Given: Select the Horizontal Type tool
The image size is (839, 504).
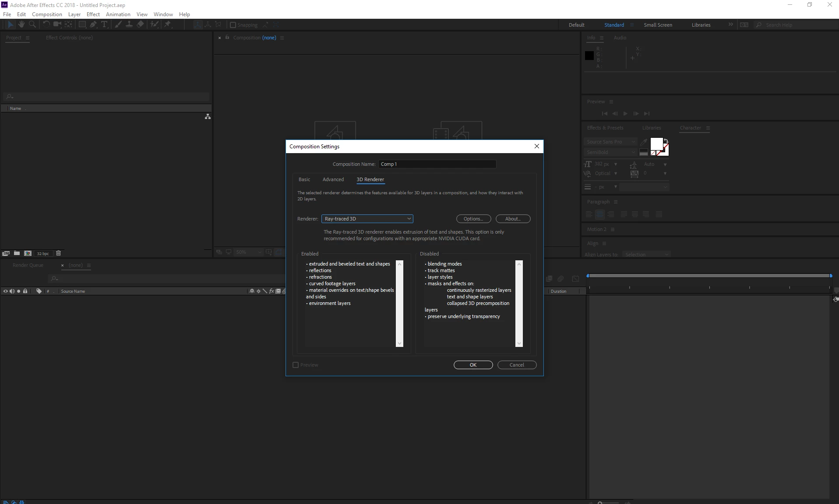Looking at the screenshot, I should coord(104,24).
